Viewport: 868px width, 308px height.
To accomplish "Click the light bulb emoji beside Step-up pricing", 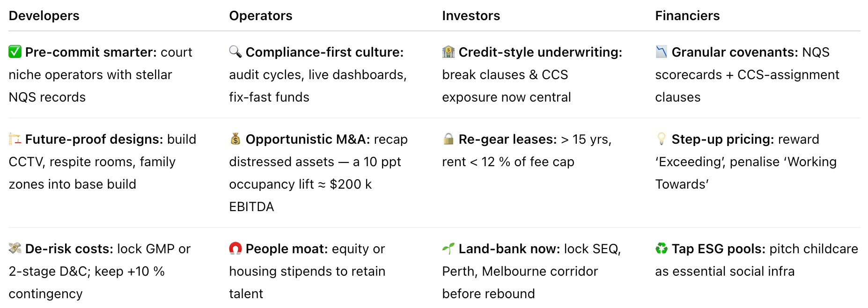I will [x=662, y=139].
